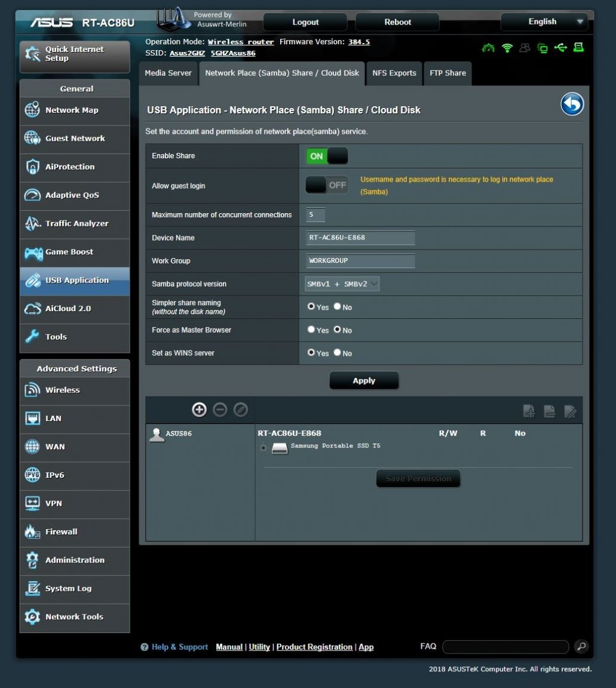This screenshot has height=688, width=616.
Task: Select Yes for Simpler share naming
Action: pos(311,306)
